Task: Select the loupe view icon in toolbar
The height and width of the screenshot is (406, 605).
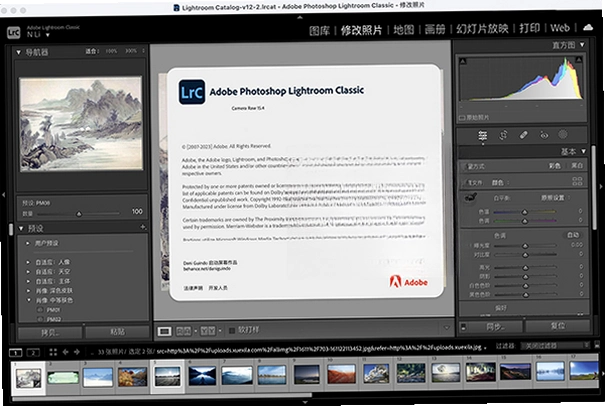Action: coord(164,331)
